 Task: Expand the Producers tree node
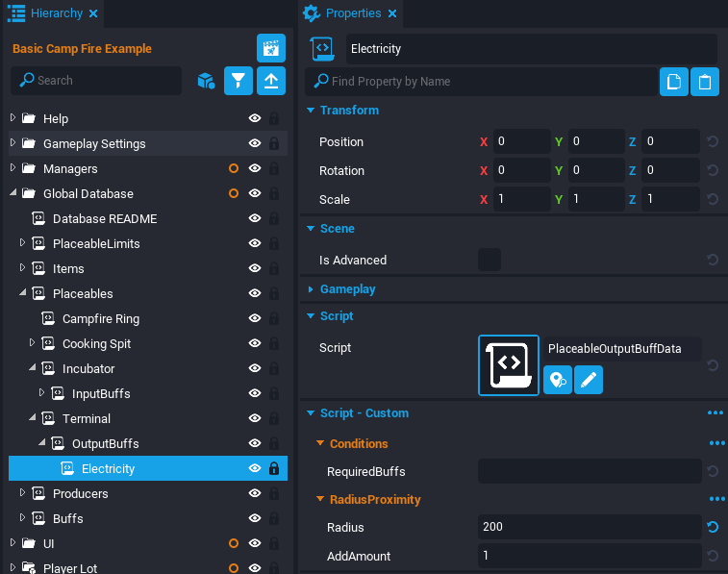click(23, 493)
